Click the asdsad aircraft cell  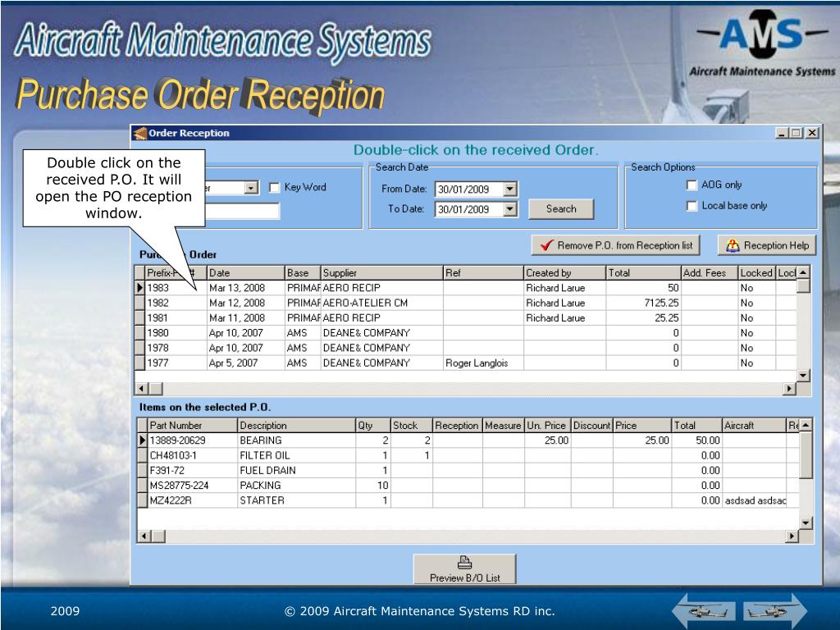pos(754,500)
